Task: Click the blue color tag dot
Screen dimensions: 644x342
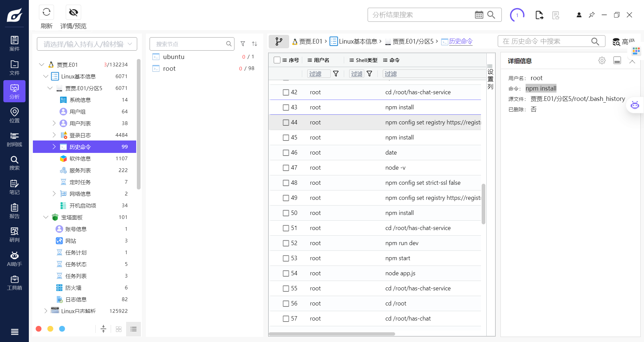Action: pos(62,329)
